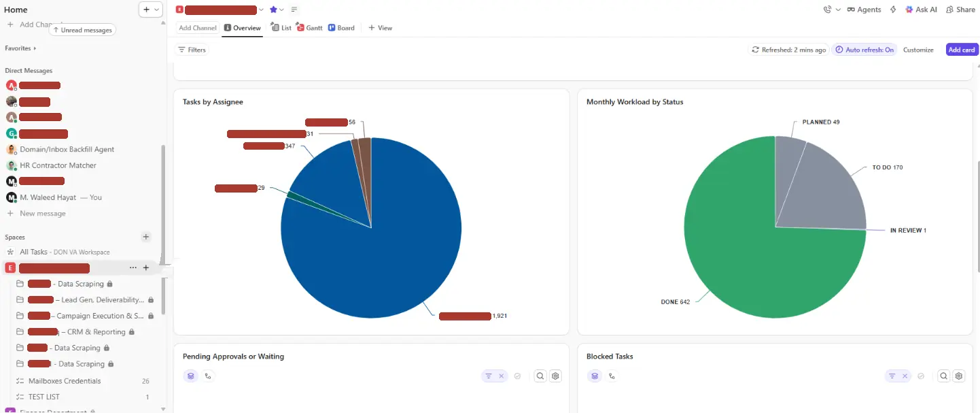Click the description lines icon in the header
The width and height of the screenshot is (980, 413).
(294, 10)
